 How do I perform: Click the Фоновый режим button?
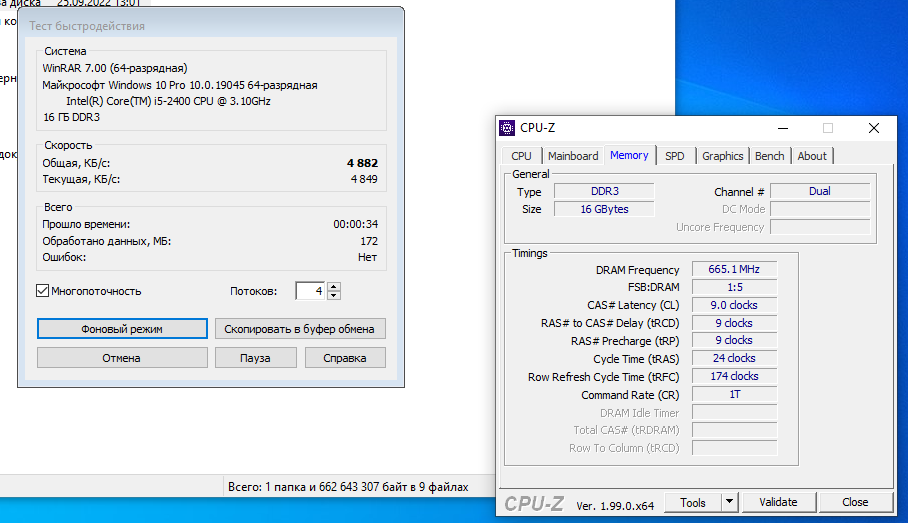122,328
